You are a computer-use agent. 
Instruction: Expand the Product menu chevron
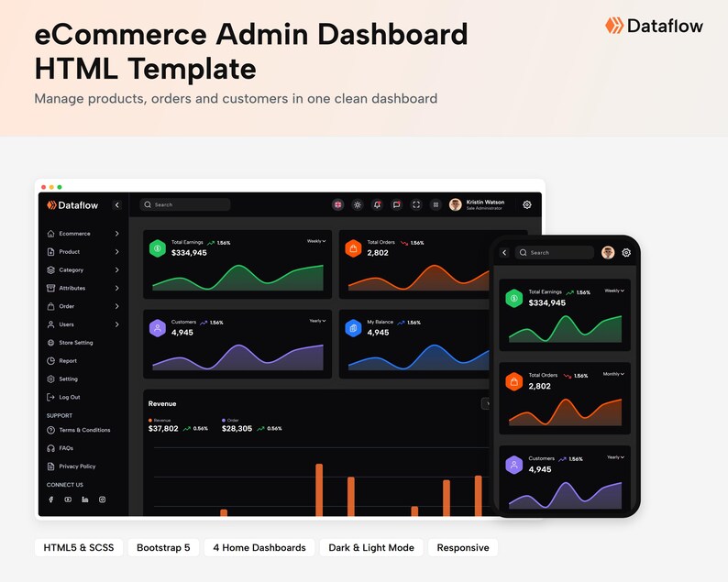point(117,251)
